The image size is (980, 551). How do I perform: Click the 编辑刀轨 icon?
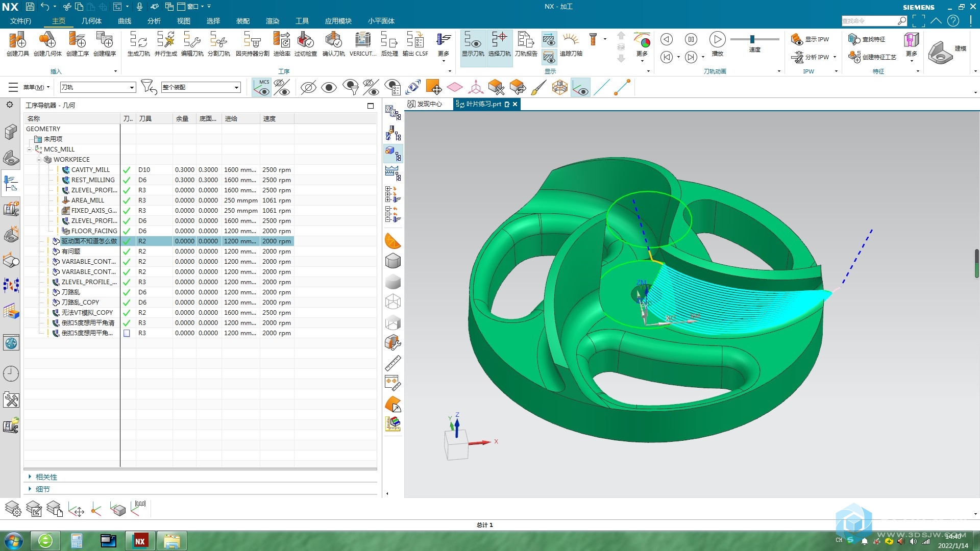pyautogui.click(x=192, y=43)
